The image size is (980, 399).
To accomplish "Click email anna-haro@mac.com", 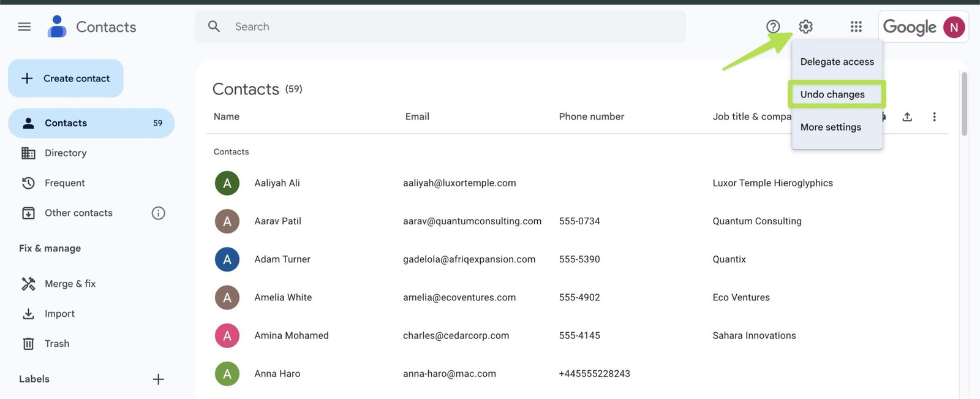I will point(450,373).
